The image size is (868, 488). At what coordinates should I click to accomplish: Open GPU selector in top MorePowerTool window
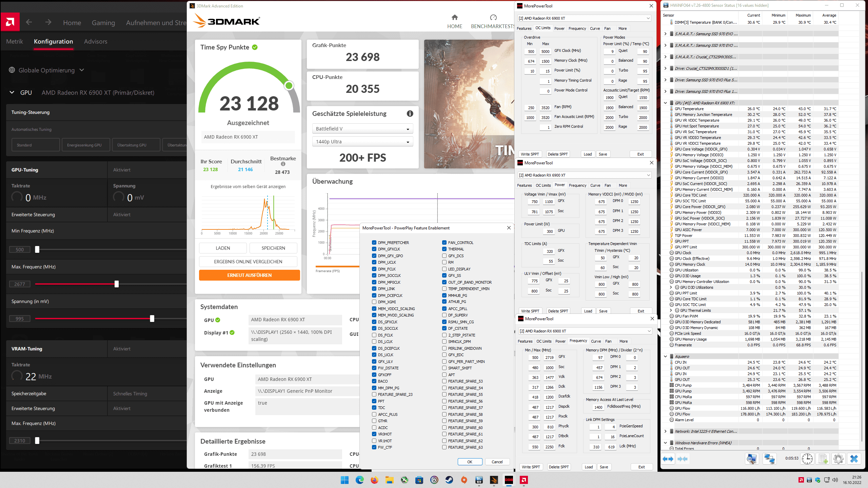584,18
